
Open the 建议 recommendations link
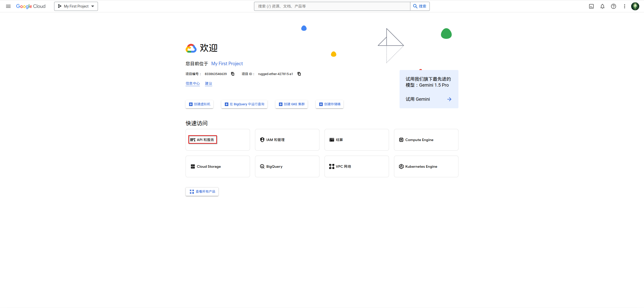[208, 83]
